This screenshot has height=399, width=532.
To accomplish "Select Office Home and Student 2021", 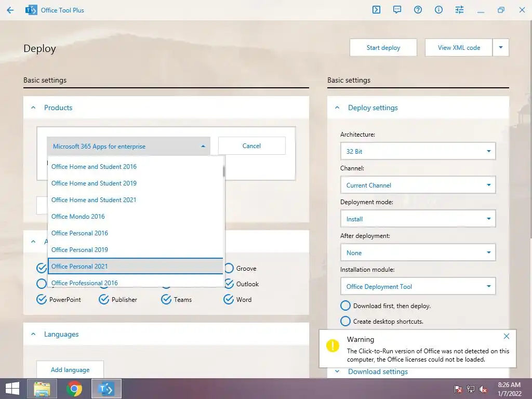I will coord(136,200).
